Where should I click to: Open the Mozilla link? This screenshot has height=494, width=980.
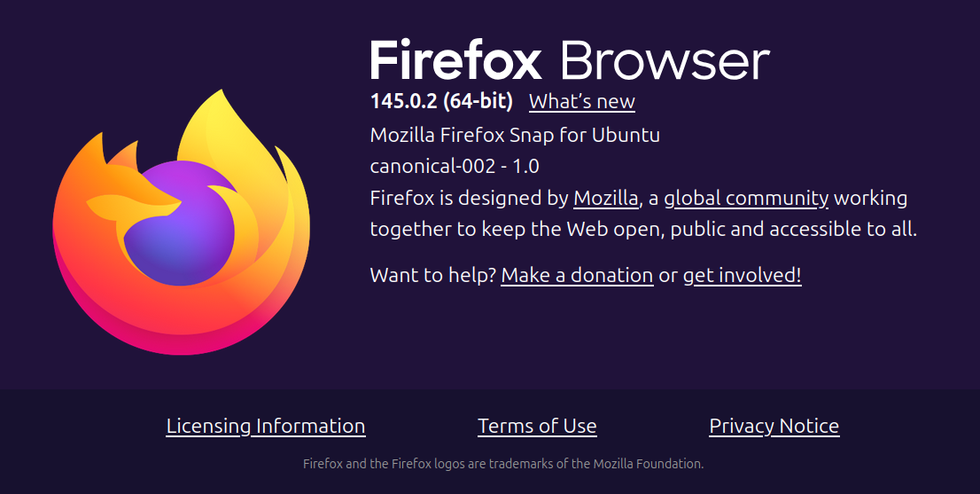pyautogui.click(x=605, y=198)
